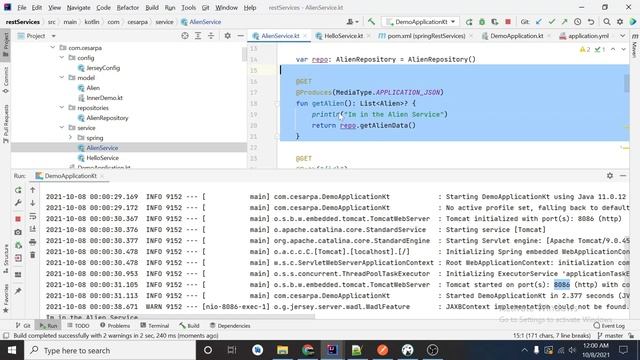This screenshot has width=640, height=360.
Task: Open IDE settings gear in main toolbar
Action: (620, 22)
